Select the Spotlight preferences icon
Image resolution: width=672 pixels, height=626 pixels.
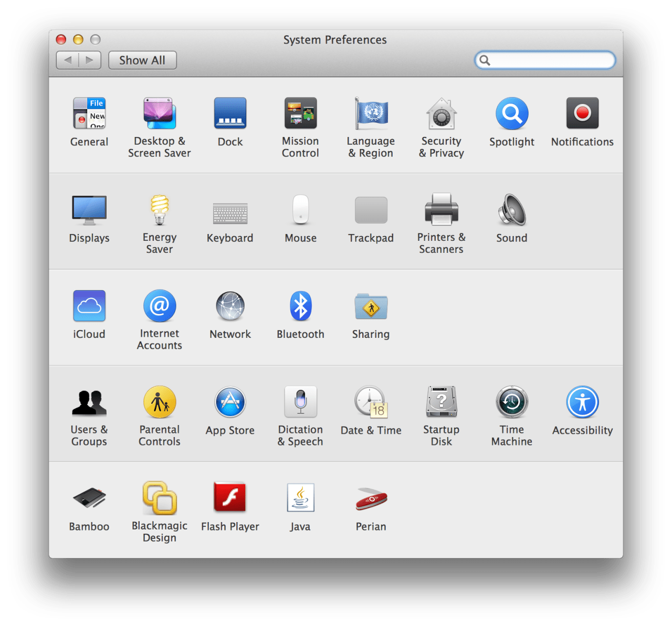(512, 113)
